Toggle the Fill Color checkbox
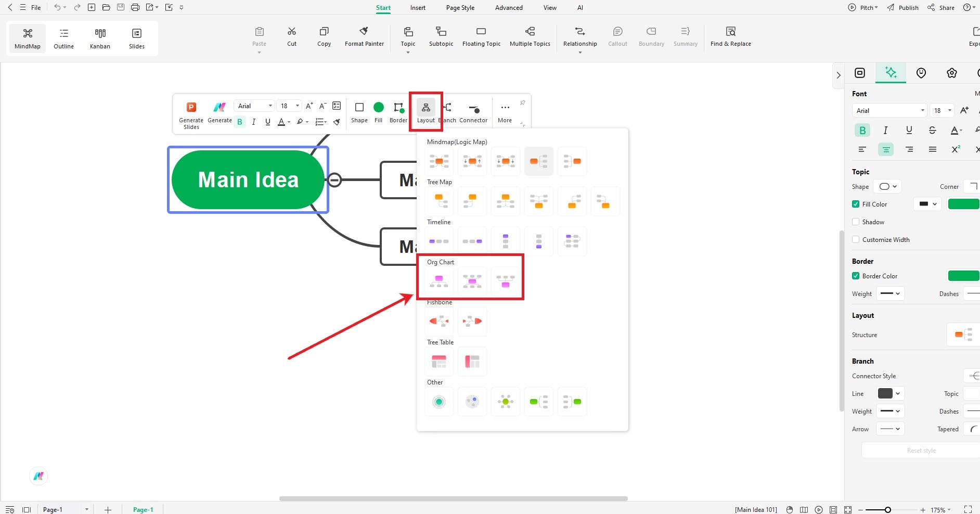 (856, 204)
